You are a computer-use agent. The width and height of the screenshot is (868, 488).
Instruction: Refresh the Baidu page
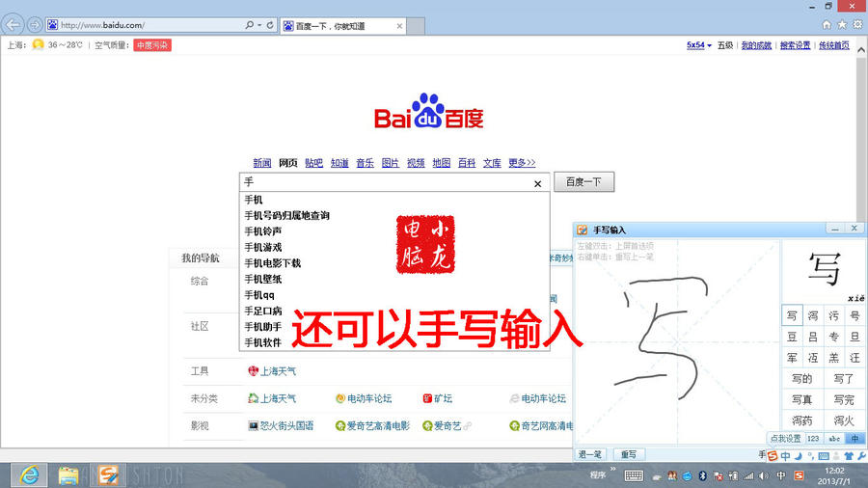coord(270,25)
